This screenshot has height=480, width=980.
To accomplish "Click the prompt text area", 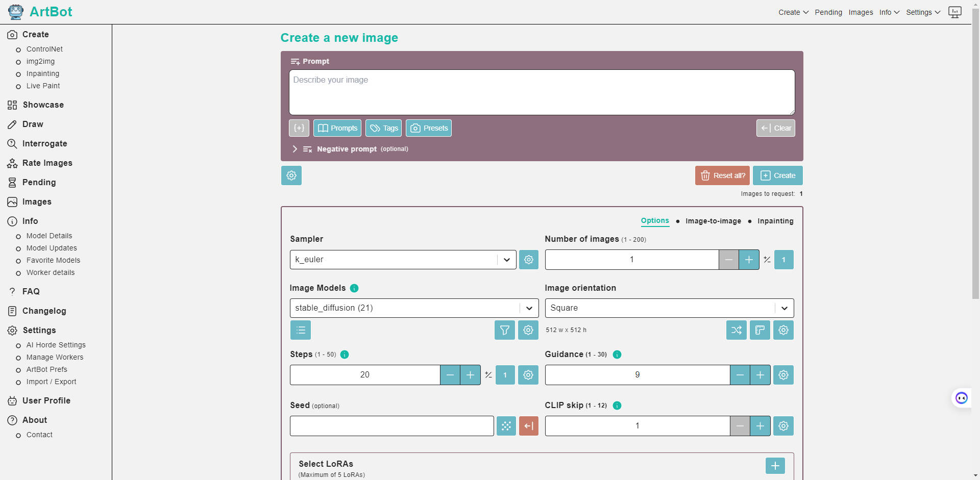I will 542,92.
